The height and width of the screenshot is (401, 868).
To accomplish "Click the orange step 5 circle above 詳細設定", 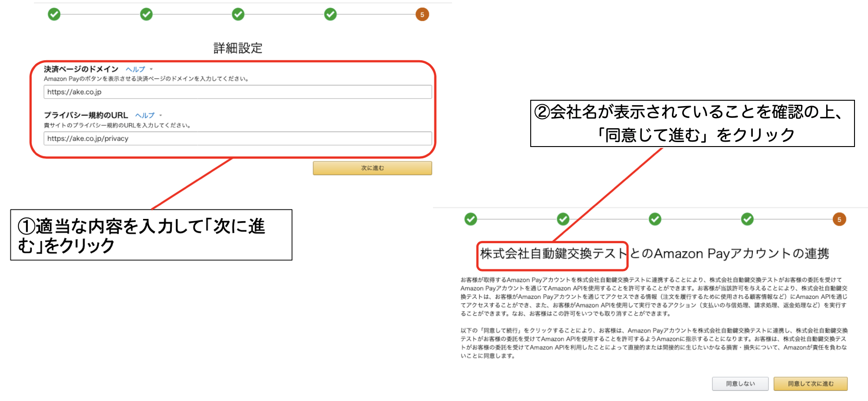I will click(422, 14).
